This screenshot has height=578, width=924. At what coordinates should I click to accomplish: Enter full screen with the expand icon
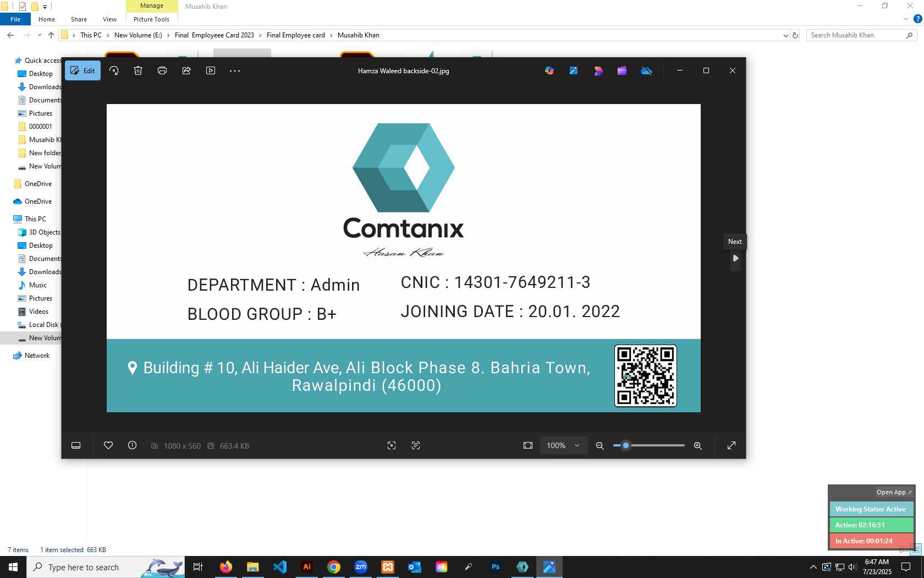click(732, 445)
